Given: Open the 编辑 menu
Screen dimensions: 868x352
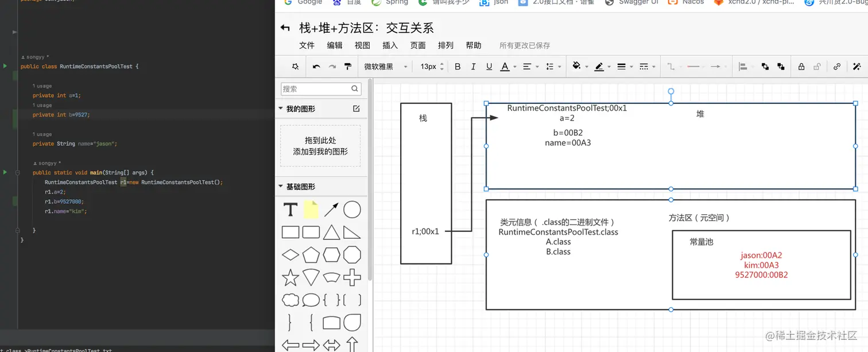Looking at the screenshot, I should click(335, 45).
